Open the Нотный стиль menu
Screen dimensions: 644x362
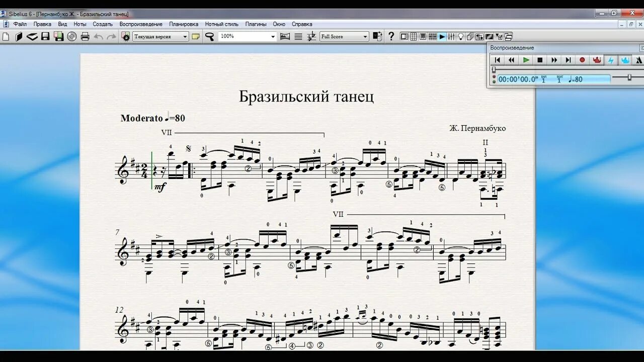222,24
